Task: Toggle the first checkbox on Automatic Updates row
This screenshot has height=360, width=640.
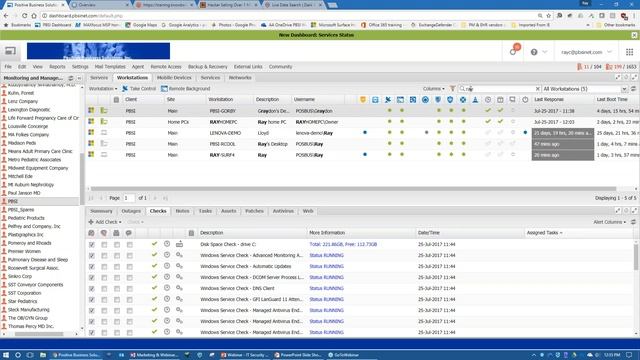Action: point(92,267)
